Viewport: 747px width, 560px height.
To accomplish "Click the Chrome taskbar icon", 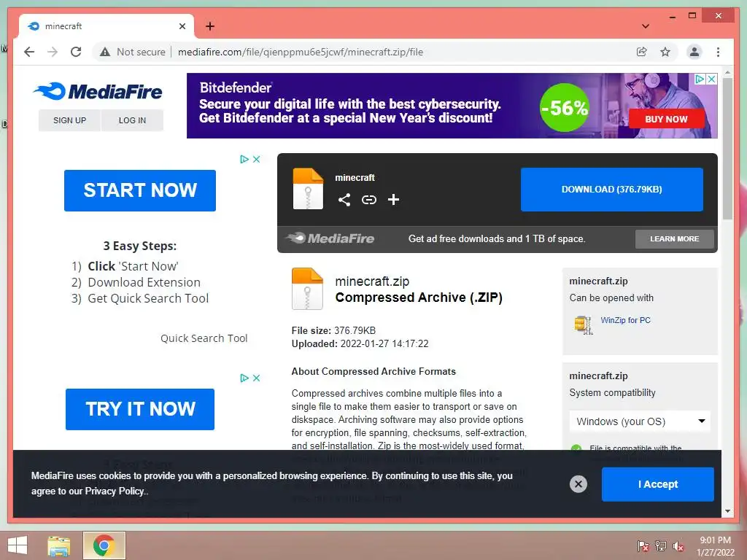I will coord(104,545).
